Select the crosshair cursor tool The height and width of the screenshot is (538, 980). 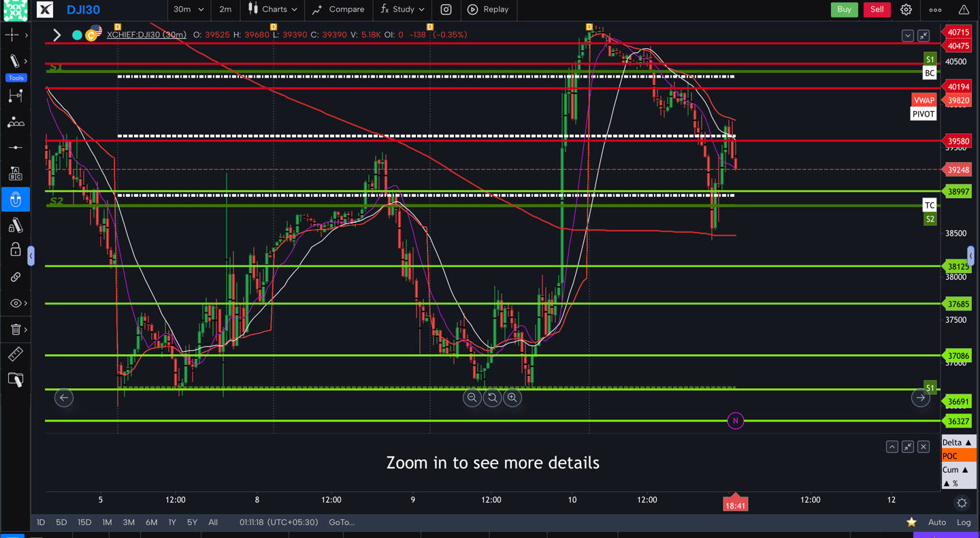point(12,35)
